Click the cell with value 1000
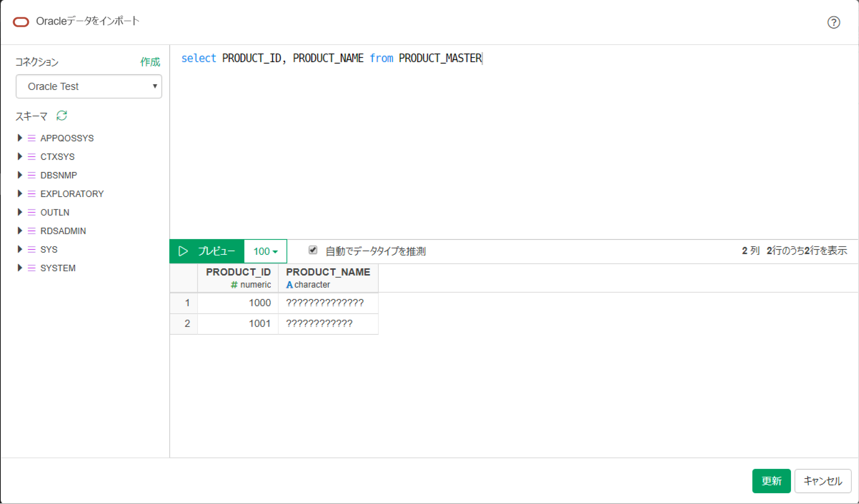The image size is (859, 504). pos(238,303)
